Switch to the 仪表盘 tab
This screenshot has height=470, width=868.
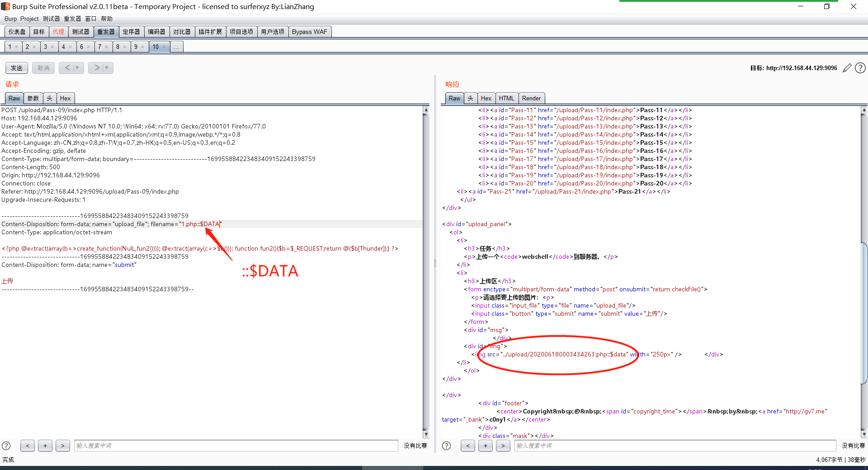(17, 32)
